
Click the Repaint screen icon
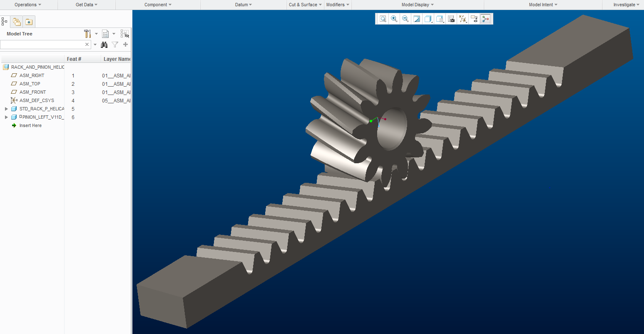416,19
